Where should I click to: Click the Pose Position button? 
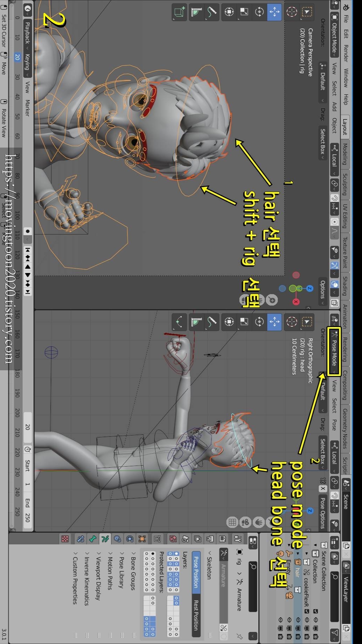click(x=196, y=572)
